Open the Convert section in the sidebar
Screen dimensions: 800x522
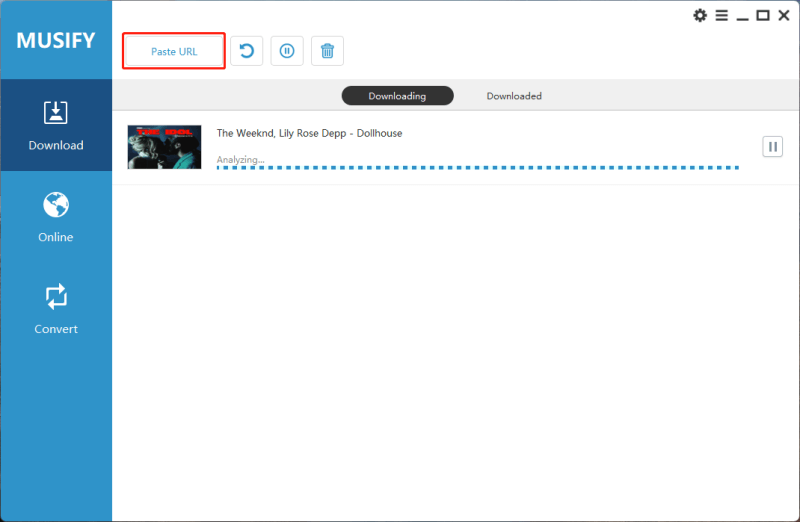tap(56, 309)
